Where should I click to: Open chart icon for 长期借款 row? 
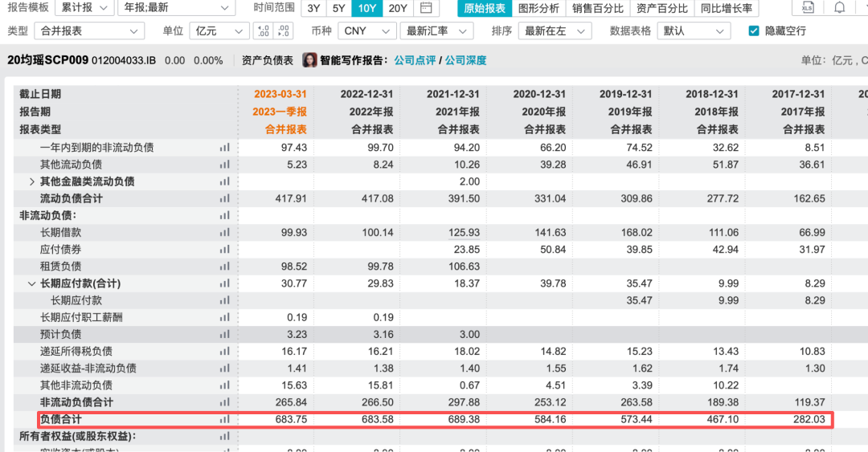(x=224, y=232)
